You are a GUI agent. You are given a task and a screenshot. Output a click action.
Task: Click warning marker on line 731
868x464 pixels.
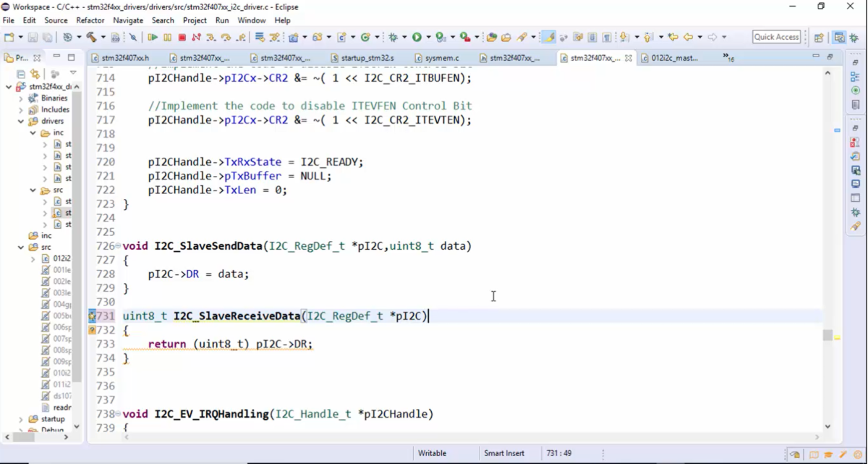(x=92, y=316)
